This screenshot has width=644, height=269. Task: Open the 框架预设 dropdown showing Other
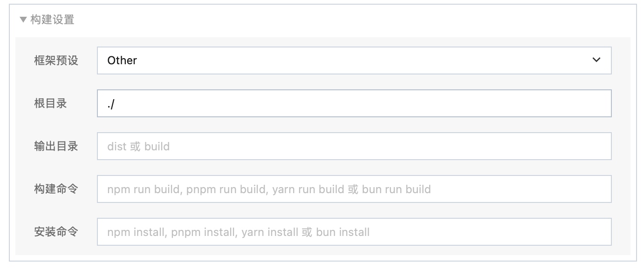point(354,61)
